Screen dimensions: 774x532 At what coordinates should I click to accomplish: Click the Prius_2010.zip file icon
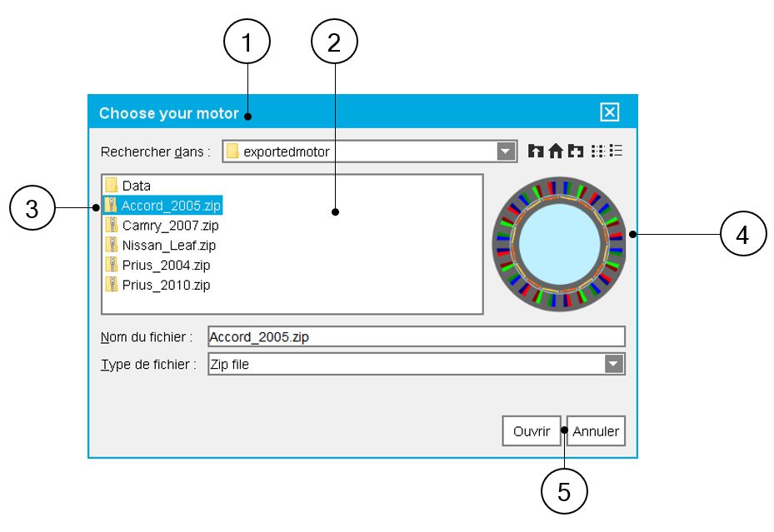112,285
